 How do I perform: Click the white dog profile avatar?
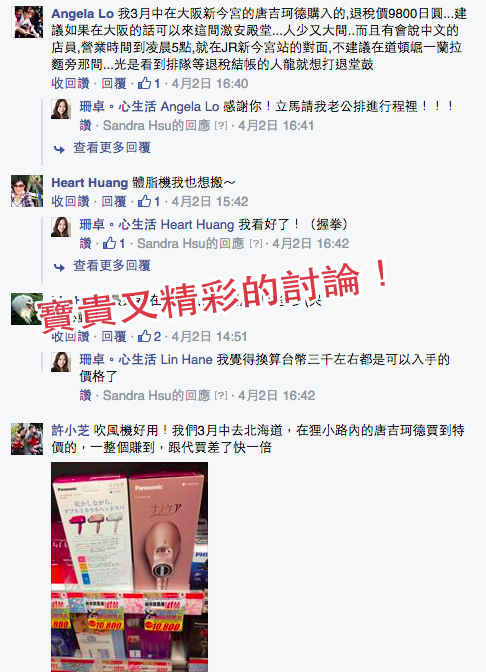point(27,309)
